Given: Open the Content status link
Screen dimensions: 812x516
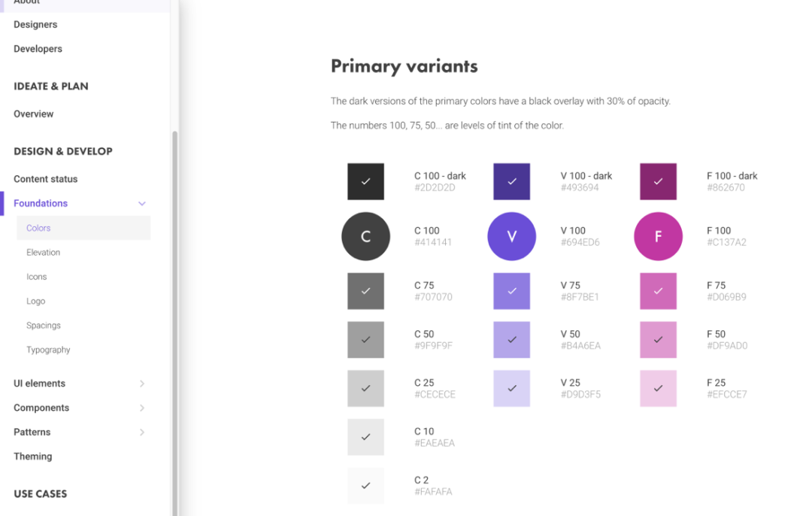Looking at the screenshot, I should (x=45, y=179).
